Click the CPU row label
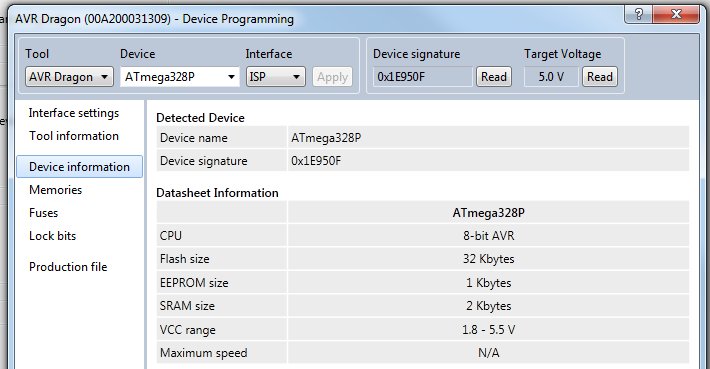This screenshot has width=710, height=369. 171,236
